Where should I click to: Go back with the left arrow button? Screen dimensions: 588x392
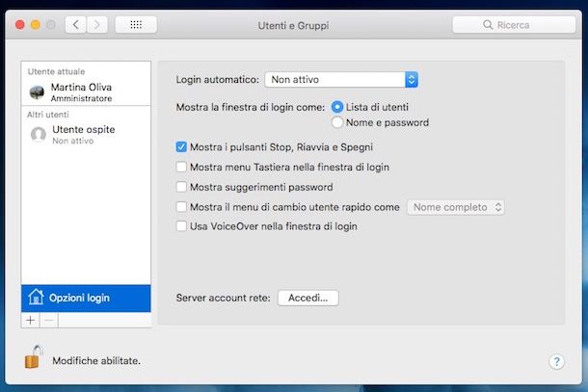click(x=76, y=25)
